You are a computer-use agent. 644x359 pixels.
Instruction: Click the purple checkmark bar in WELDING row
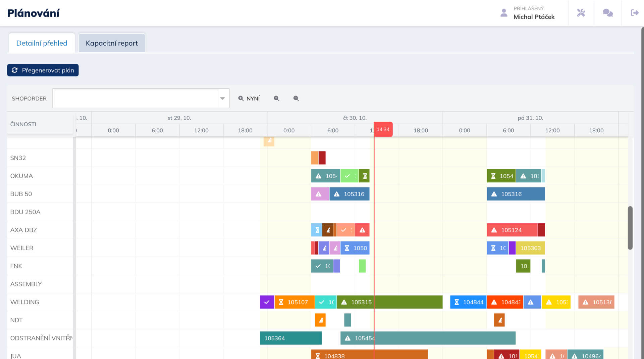pyautogui.click(x=267, y=302)
